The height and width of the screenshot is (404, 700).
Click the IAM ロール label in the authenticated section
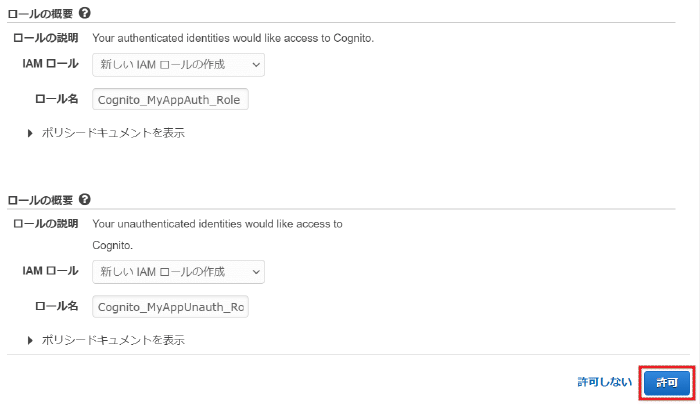(50, 65)
